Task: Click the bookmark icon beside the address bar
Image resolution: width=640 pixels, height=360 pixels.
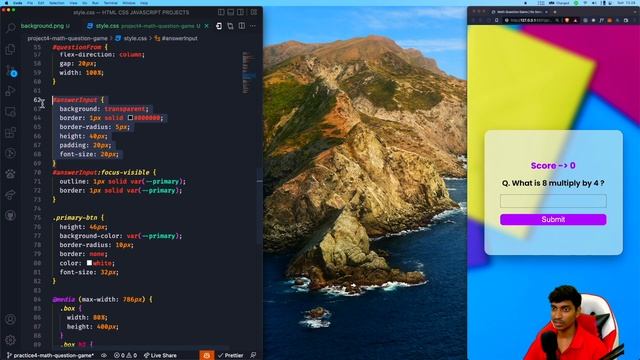Action: (x=496, y=20)
